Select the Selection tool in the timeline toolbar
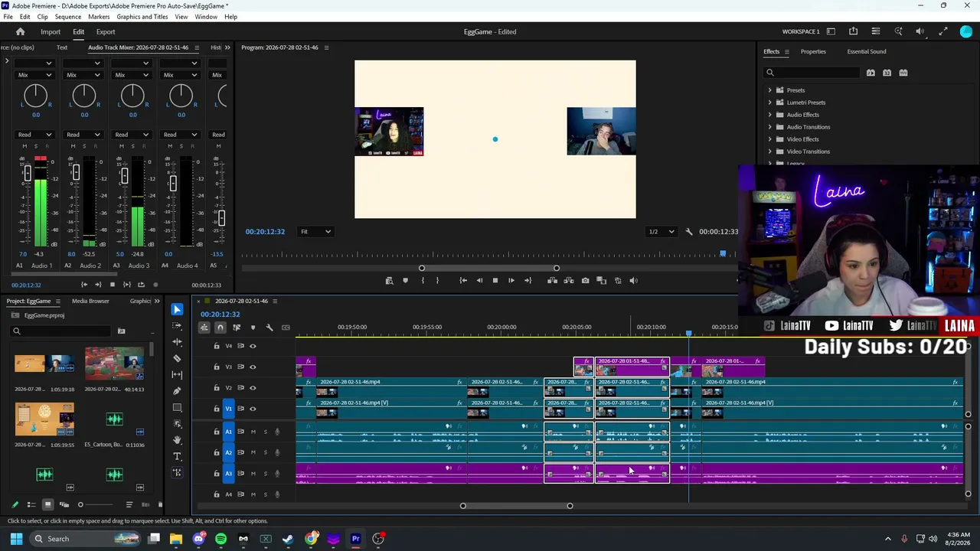Image resolution: width=980 pixels, height=551 pixels. pyautogui.click(x=177, y=309)
